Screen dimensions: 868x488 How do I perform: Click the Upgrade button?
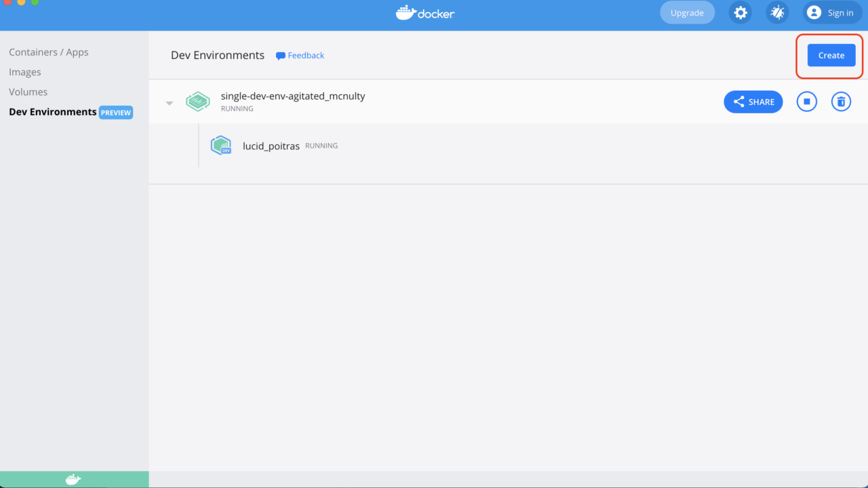[687, 12]
